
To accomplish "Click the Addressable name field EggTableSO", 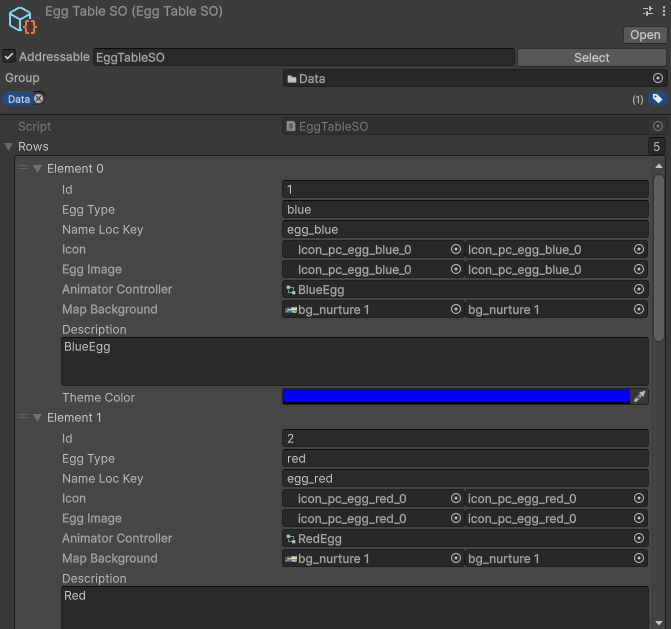I will (304, 57).
